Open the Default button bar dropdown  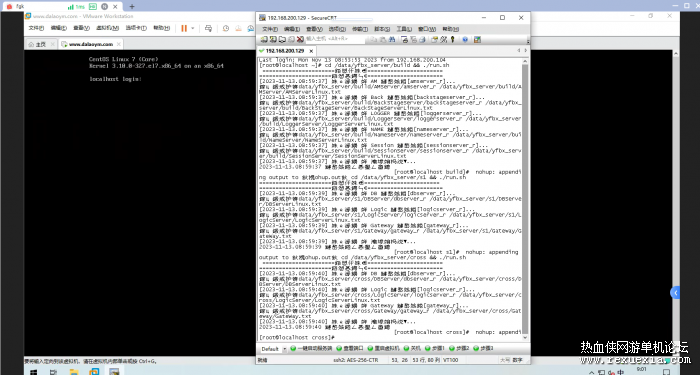pyautogui.click(x=284, y=349)
